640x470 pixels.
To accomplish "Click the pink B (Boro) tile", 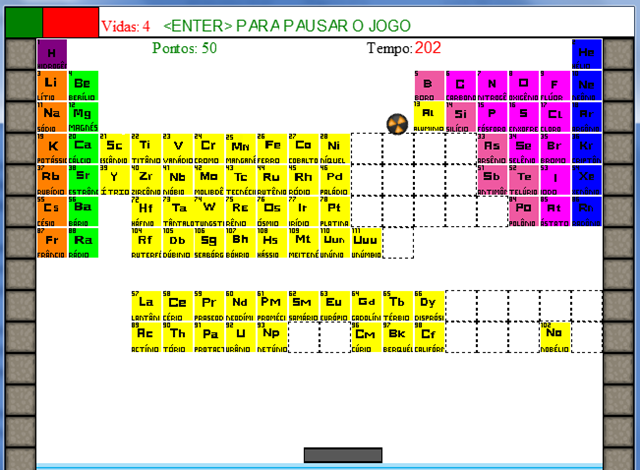I will (x=428, y=86).
